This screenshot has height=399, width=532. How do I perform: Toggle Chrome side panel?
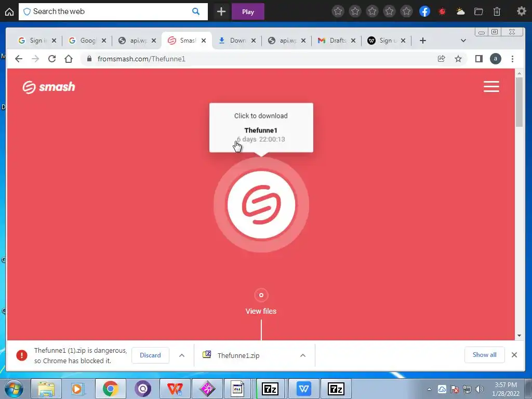click(x=478, y=59)
